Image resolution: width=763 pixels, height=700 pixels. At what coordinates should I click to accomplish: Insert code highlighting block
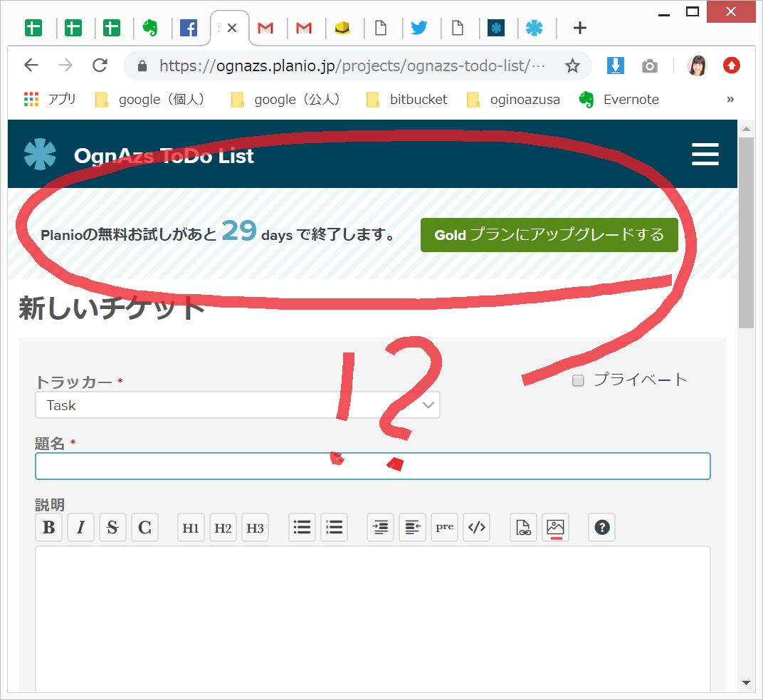pyautogui.click(x=476, y=527)
